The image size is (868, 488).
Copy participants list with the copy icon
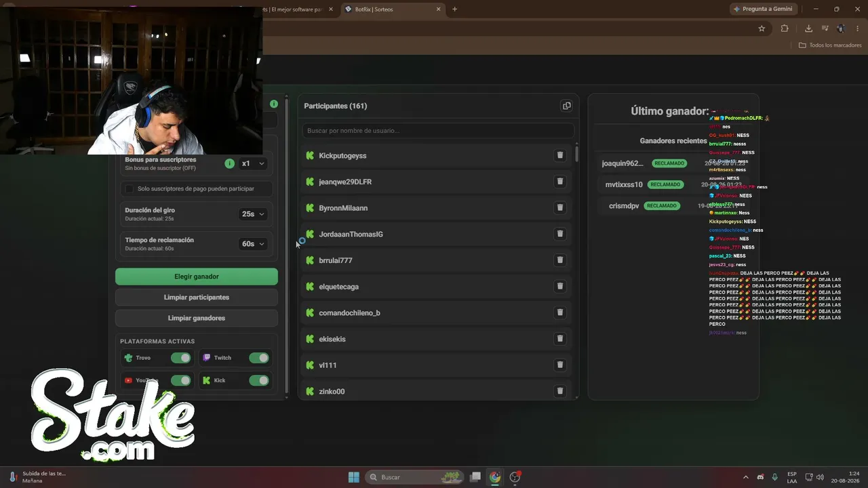[x=566, y=106]
